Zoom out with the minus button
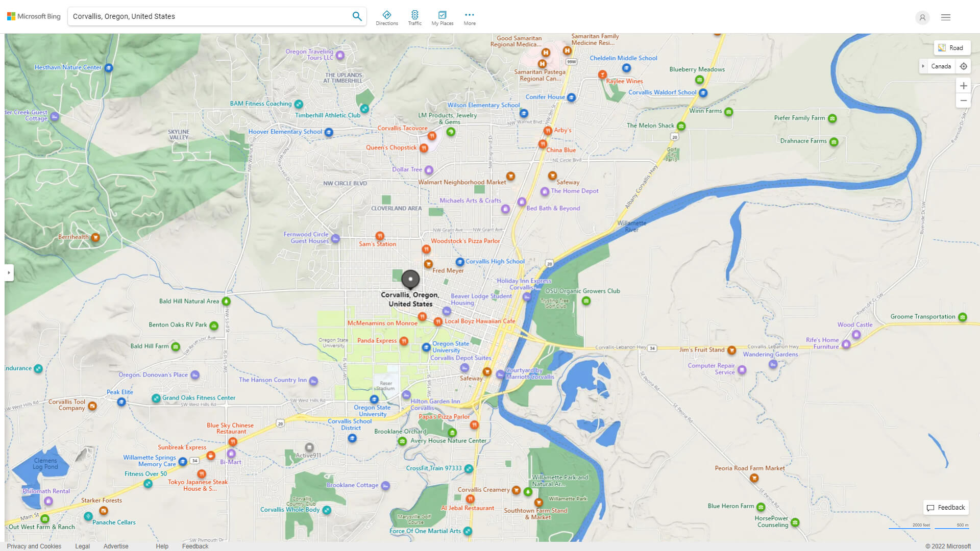Image resolution: width=980 pixels, height=551 pixels. (x=964, y=101)
